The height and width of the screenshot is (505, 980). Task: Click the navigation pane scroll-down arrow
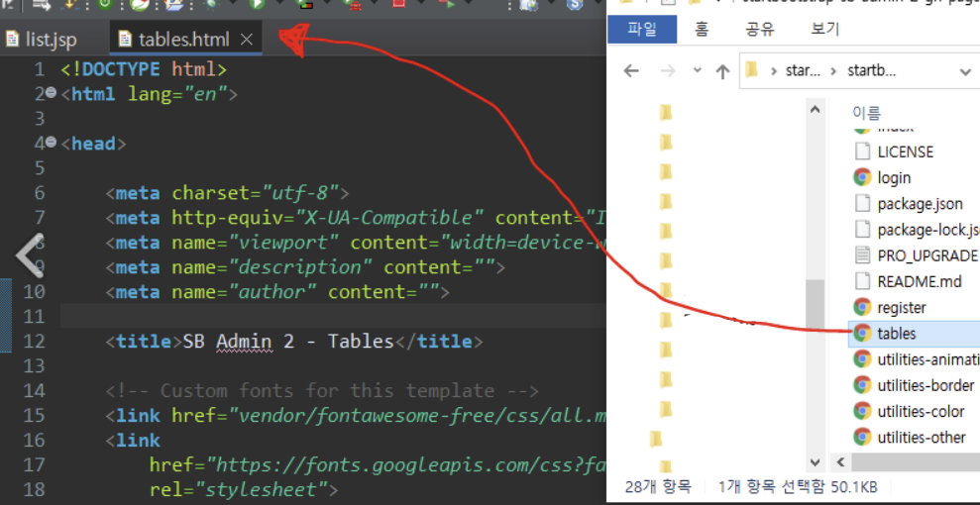pyautogui.click(x=815, y=462)
